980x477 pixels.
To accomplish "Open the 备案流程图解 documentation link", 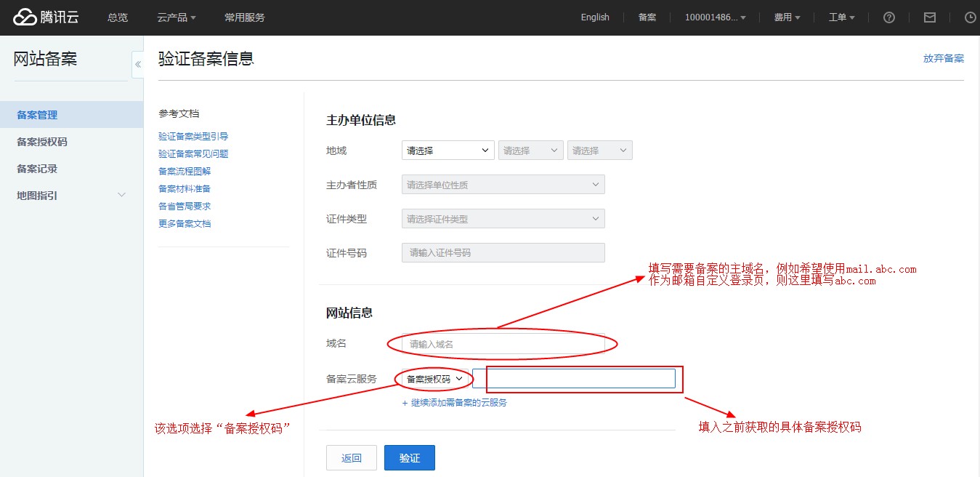I will pos(185,171).
